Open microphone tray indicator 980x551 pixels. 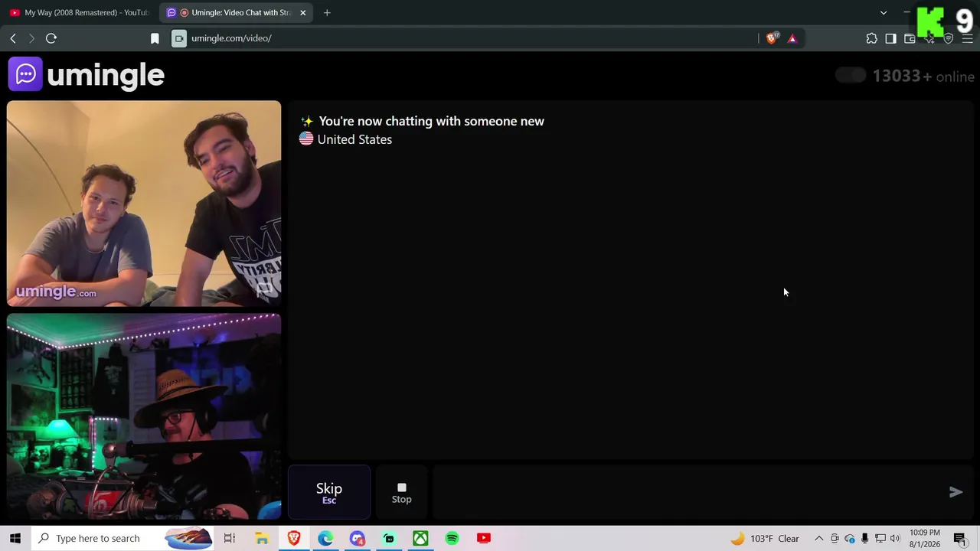(865, 538)
